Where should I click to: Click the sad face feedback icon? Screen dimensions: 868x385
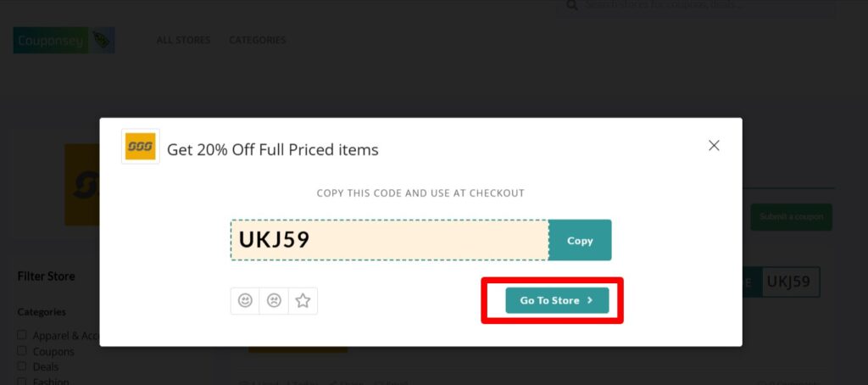click(274, 300)
